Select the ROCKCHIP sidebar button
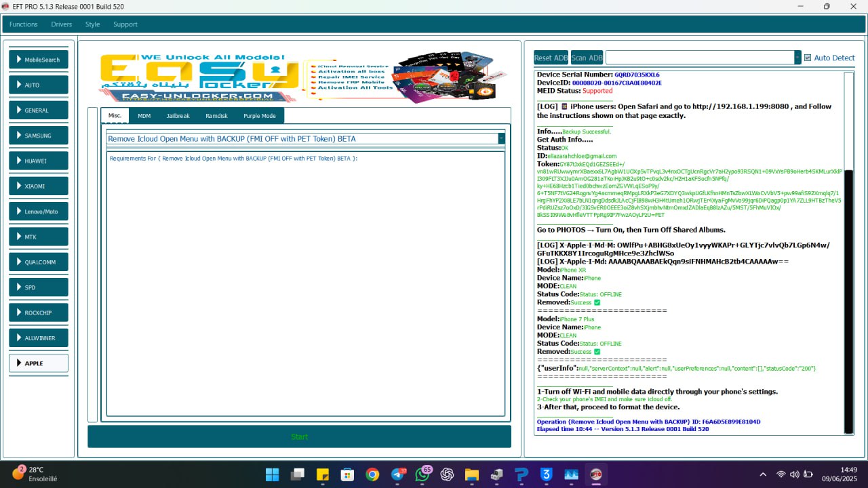This screenshot has width=868, height=488. pos(39,312)
